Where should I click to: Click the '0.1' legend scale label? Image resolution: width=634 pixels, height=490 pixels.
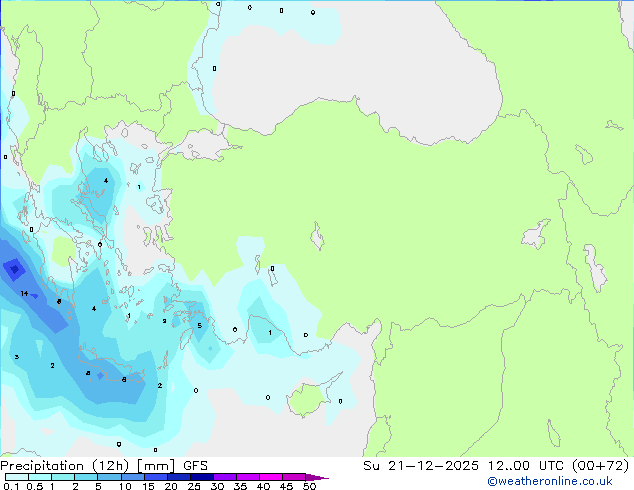click(11, 486)
